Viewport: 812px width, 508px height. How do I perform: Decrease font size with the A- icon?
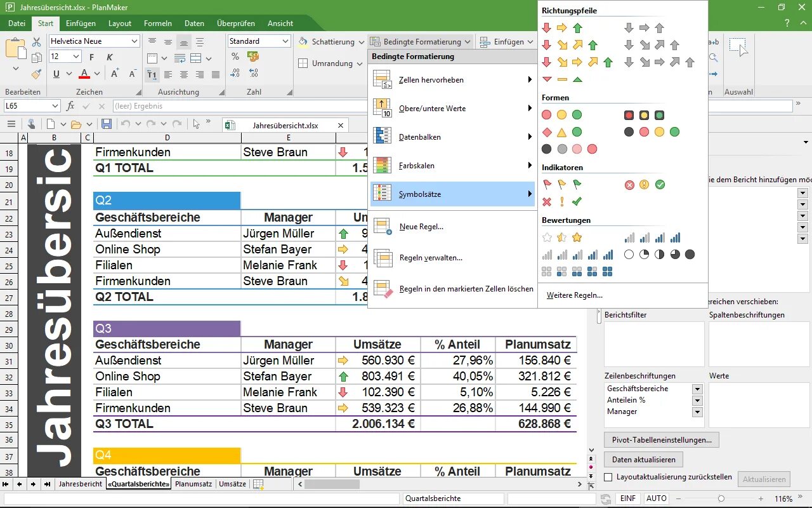[133, 74]
